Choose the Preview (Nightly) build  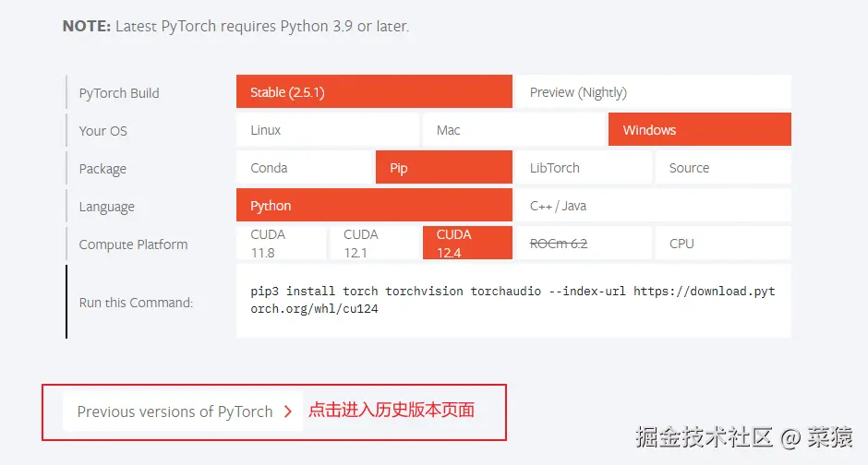[653, 91]
